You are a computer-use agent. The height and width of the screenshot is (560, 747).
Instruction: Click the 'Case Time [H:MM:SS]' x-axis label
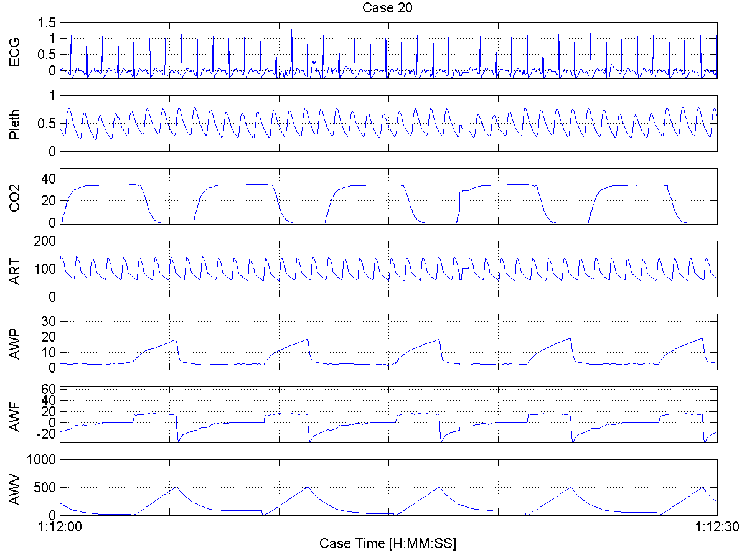[388, 543]
